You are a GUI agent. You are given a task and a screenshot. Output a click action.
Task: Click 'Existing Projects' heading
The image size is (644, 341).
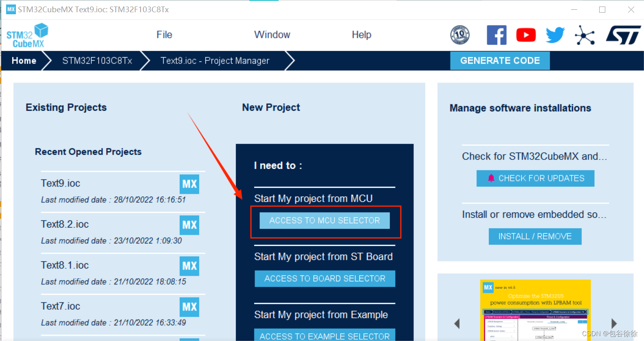pos(66,107)
